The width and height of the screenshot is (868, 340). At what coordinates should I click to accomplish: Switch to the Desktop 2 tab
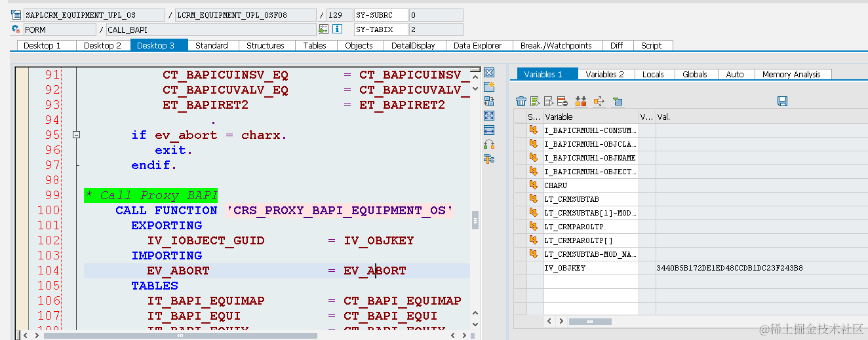[x=103, y=45]
